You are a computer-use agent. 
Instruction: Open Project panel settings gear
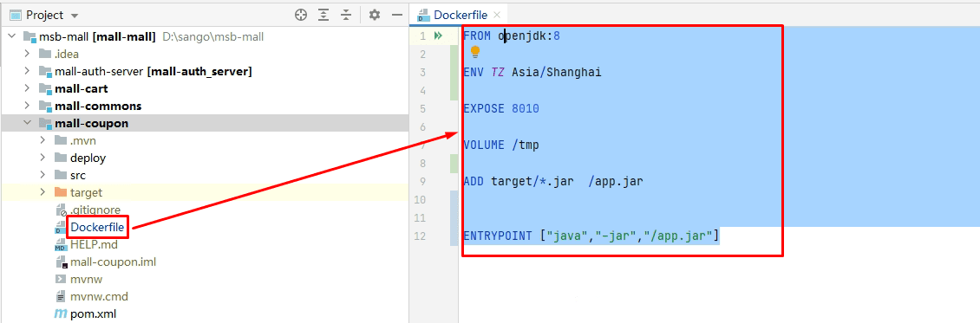[x=374, y=15]
